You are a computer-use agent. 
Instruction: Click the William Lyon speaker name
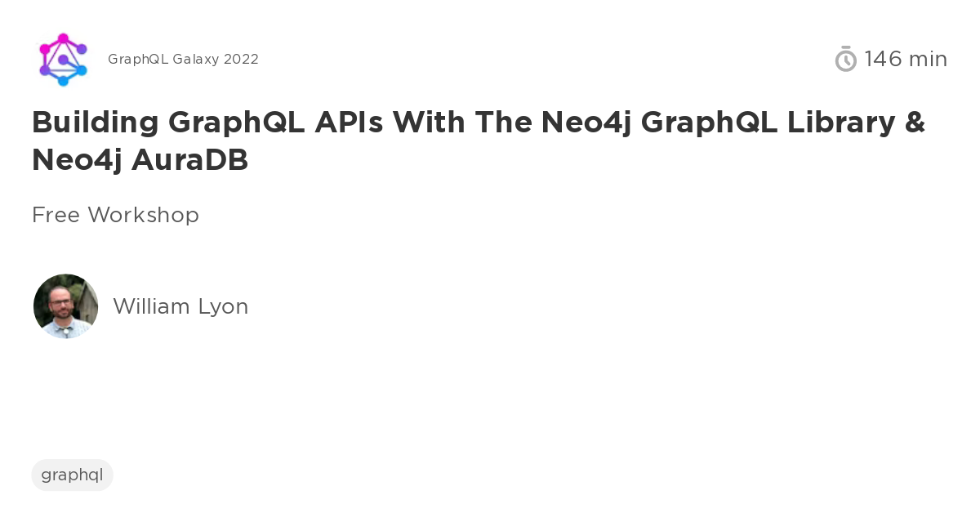click(x=180, y=306)
